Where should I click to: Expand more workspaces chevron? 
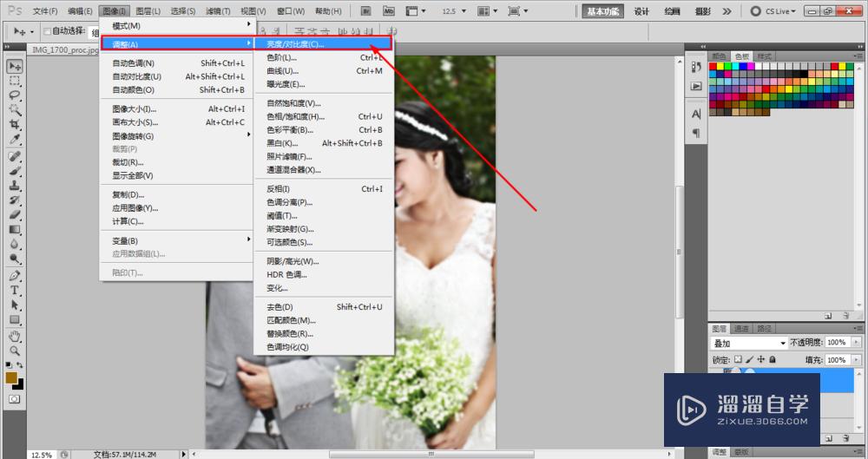click(727, 11)
